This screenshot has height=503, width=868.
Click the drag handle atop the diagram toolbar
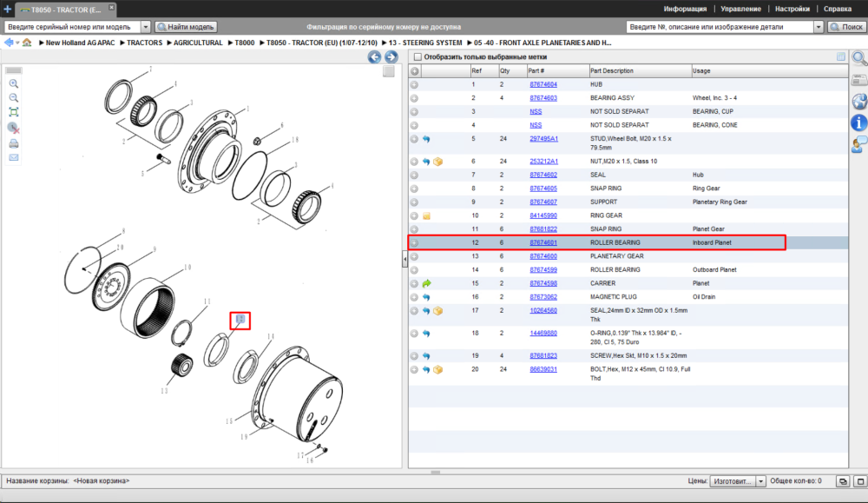click(x=14, y=70)
